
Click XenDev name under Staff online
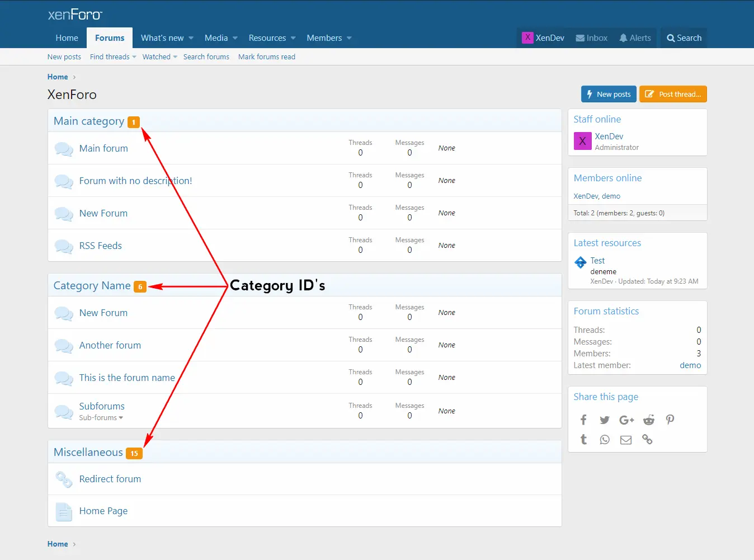coord(609,137)
